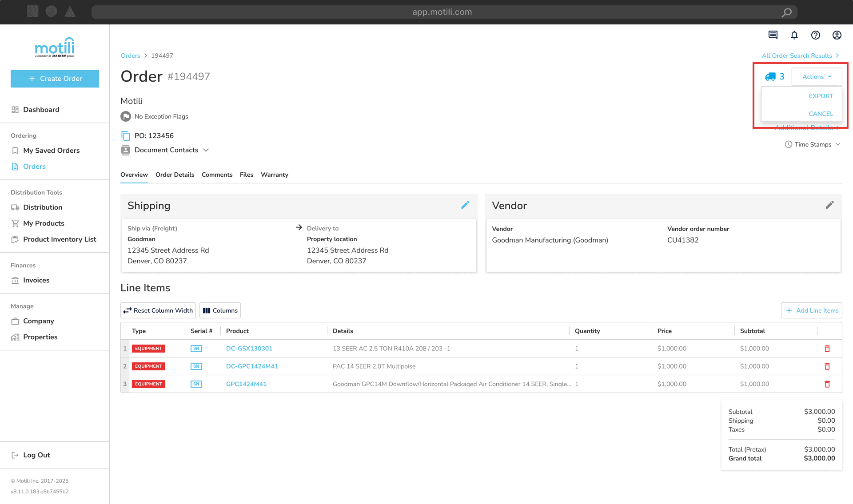The image size is (853, 504).
Task: Delete line item DC-GPC1424M41 trash icon
Action: 827,366
